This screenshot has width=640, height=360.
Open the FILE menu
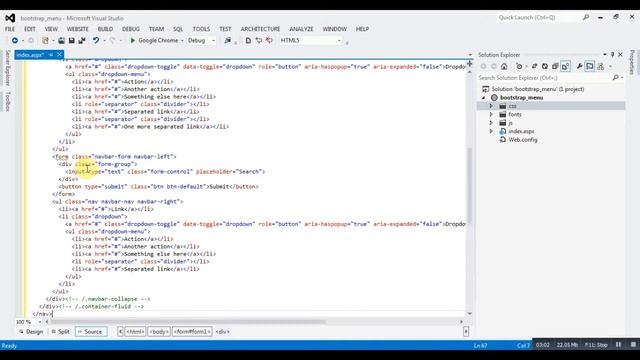pos(10,29)
